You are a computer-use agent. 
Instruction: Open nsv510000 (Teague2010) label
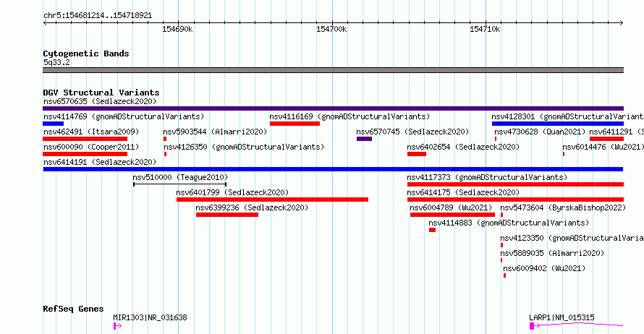[x=180, y=177]
